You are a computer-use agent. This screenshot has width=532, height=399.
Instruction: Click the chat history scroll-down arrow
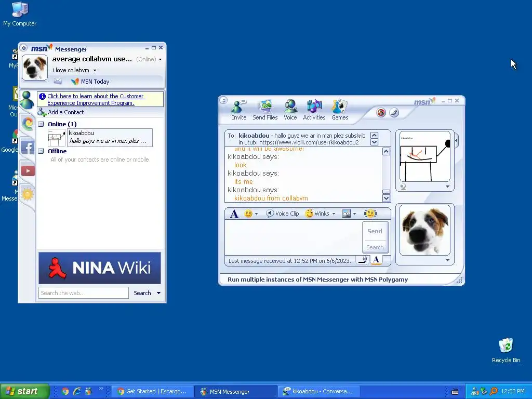tap(386, 198)
